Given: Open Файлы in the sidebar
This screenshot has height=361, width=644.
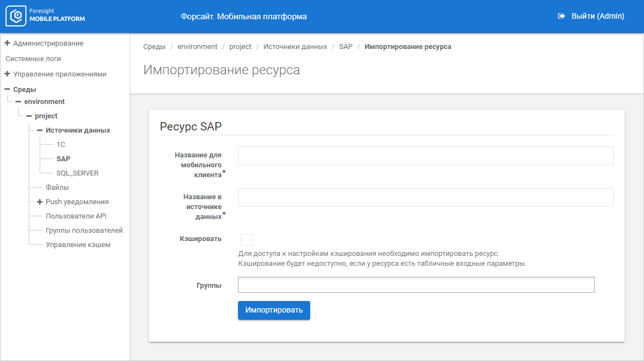Looking at the screenshot, I should coord(57,188).
